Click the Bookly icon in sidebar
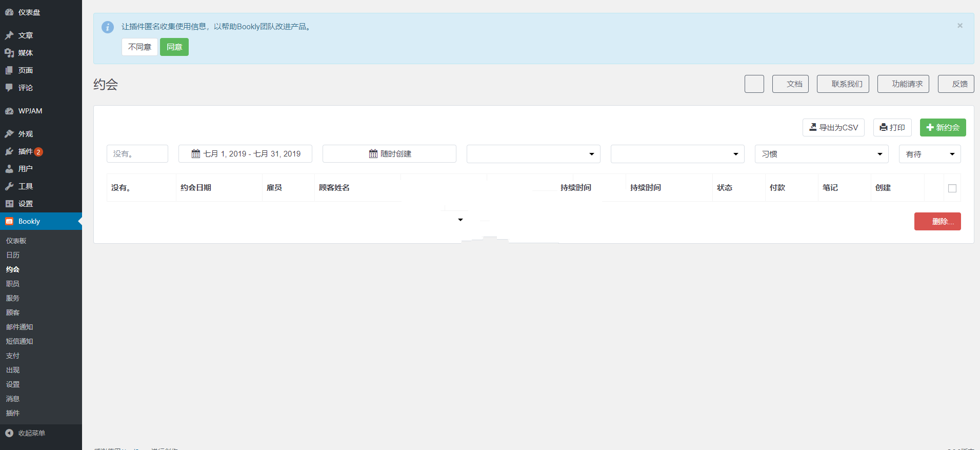980x450 pixels. [x=9, y=222]
